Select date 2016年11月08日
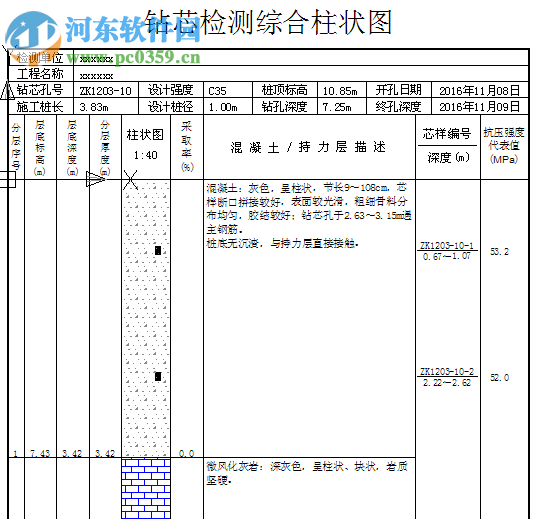 pyautogui.click(x=480, y=91)
